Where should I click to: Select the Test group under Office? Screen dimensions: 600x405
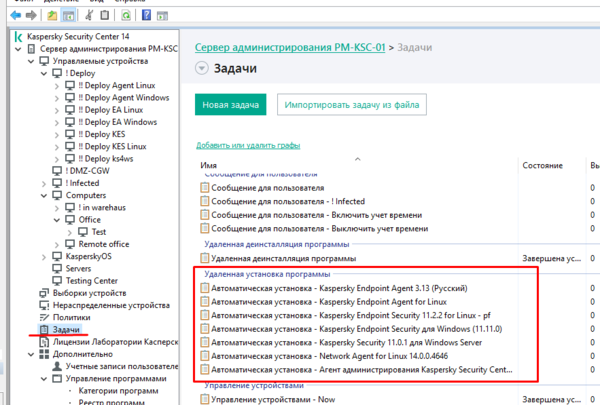pyautogui.click(x=99, y=232)
